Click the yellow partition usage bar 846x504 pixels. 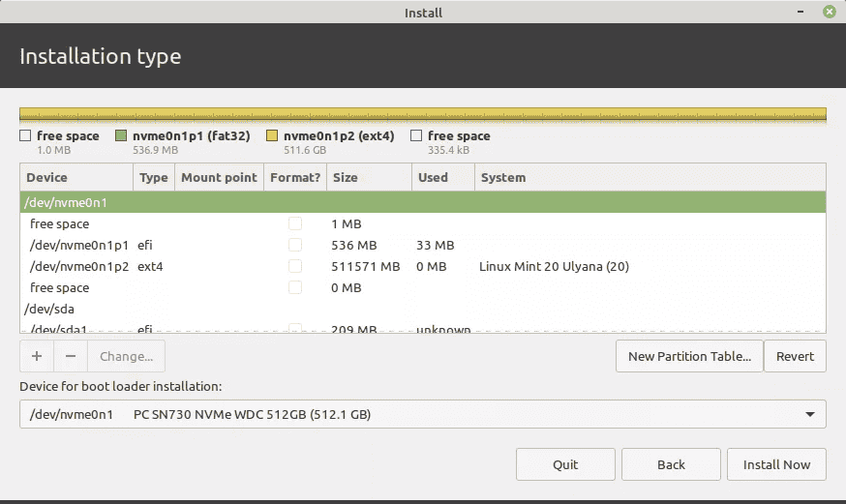point(422,114)
